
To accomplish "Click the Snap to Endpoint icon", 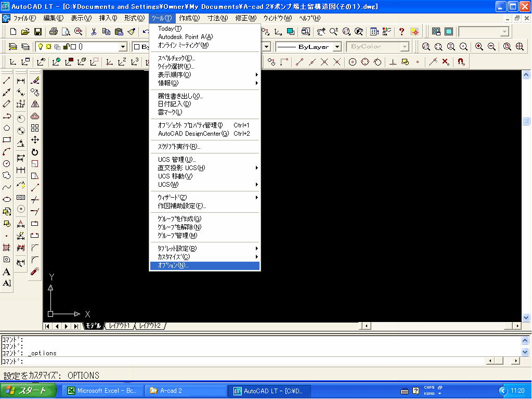I will click(299, 62).
